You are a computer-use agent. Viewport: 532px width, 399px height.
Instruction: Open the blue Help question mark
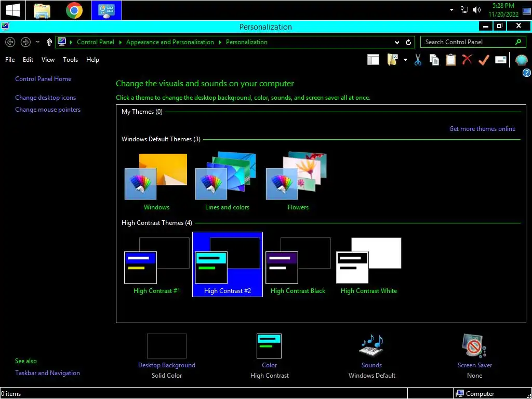527,73
